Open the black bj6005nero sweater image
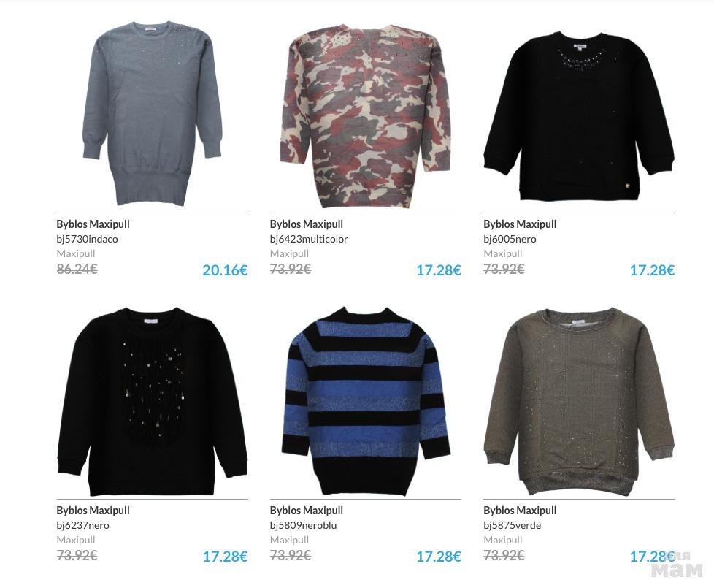714x588 pixels. point(579,116)
